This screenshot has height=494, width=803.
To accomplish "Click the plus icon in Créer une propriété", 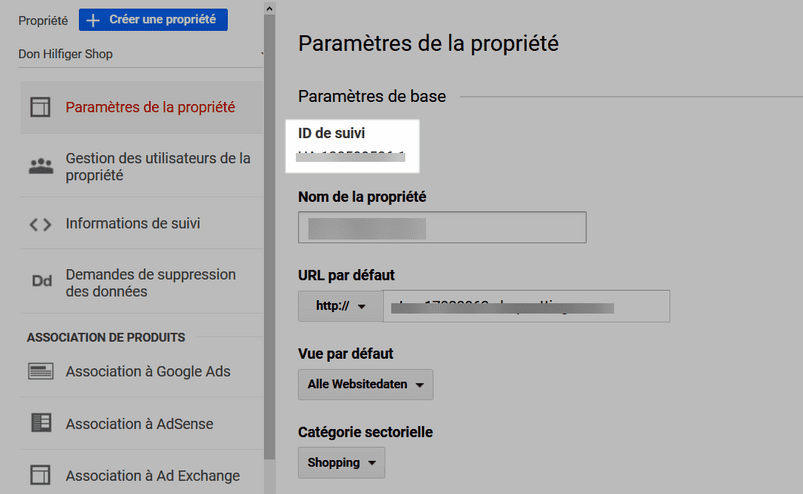I will pos(93,20).
